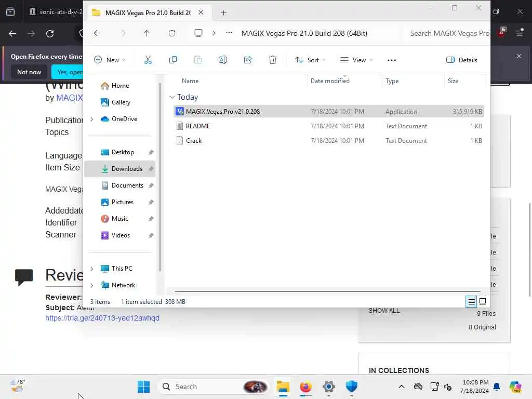Expand the This PC tree node
This screenshot has width=532, height=399.
[x=91, y=269]
